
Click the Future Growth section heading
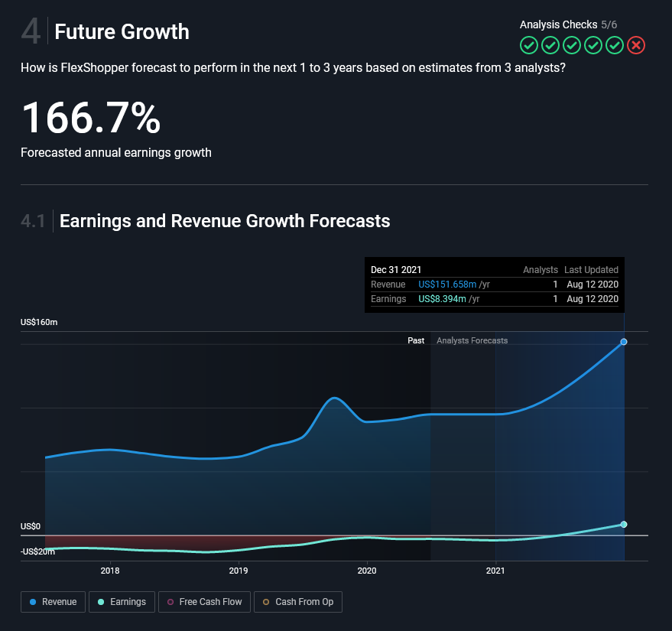tap(122, 31)
